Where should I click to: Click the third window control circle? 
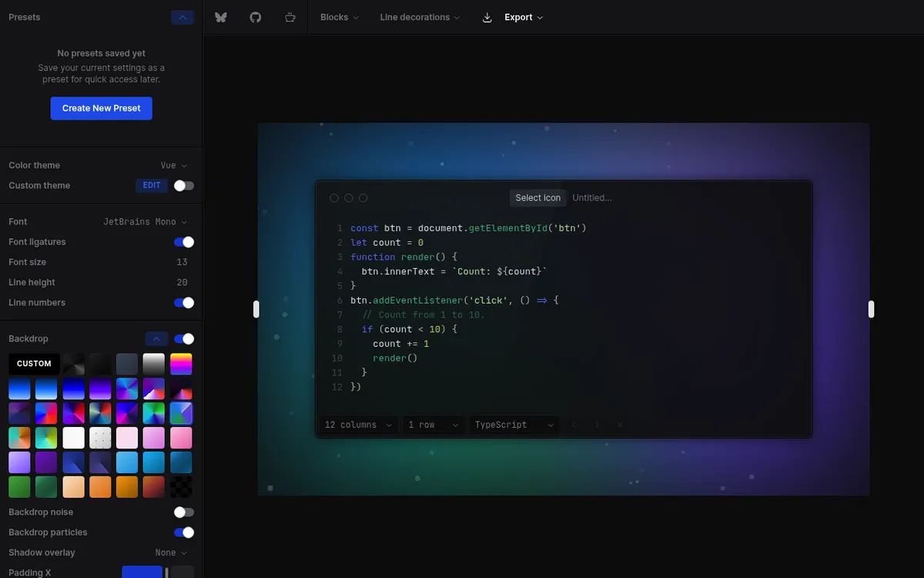click(x=363, y=198)
